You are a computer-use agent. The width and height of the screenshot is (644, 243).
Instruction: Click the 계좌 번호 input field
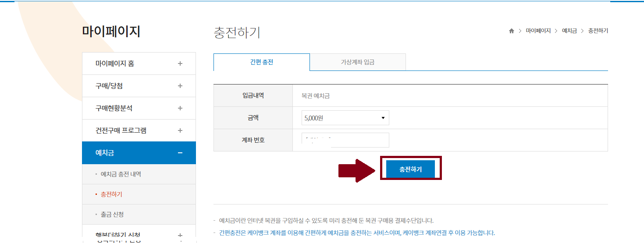click(345, 140)
